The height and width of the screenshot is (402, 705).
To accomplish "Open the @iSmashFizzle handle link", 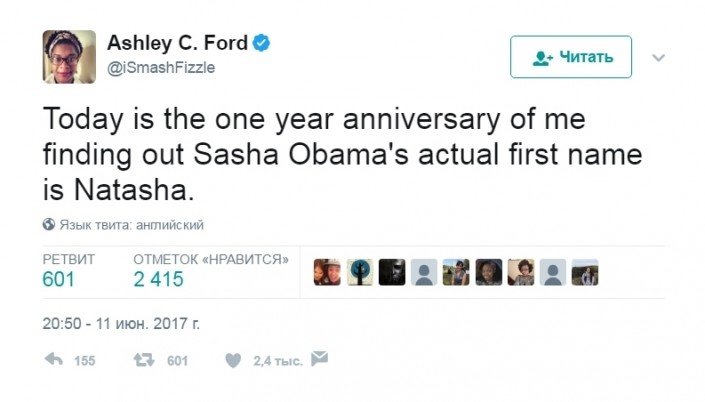I will tap(161, 67).
